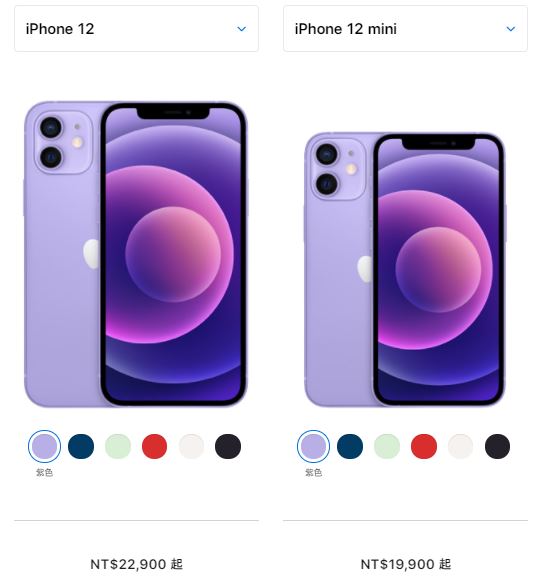The image size is (545, 582).
Task: Click the purple iPhone 12 mini product image
Action: click(405, 270)
